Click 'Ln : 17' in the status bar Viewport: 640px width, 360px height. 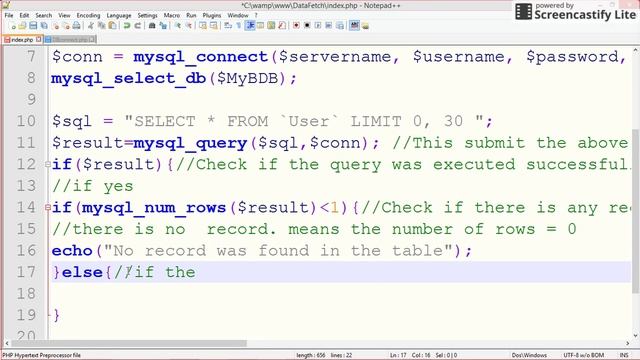pos(398,355)
